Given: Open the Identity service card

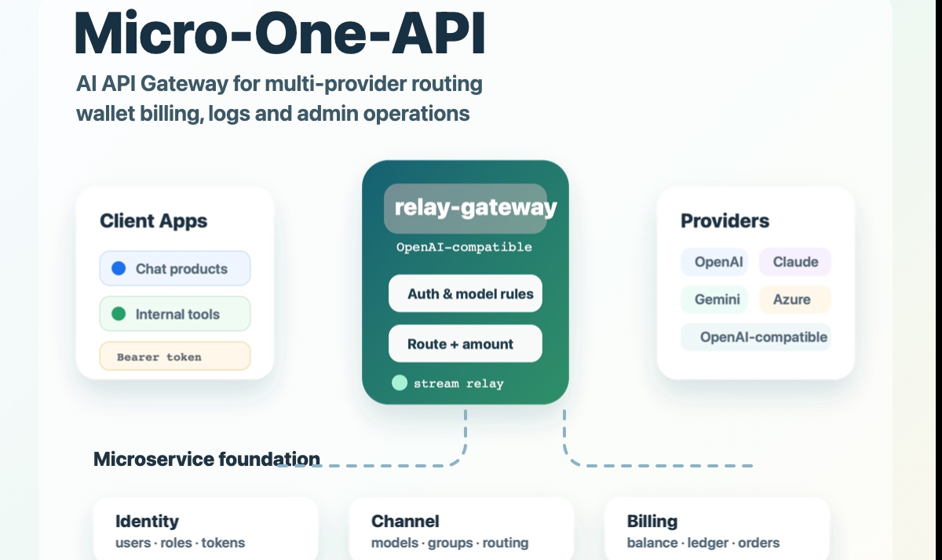Looking at the screenshot, I should point(206,529).
